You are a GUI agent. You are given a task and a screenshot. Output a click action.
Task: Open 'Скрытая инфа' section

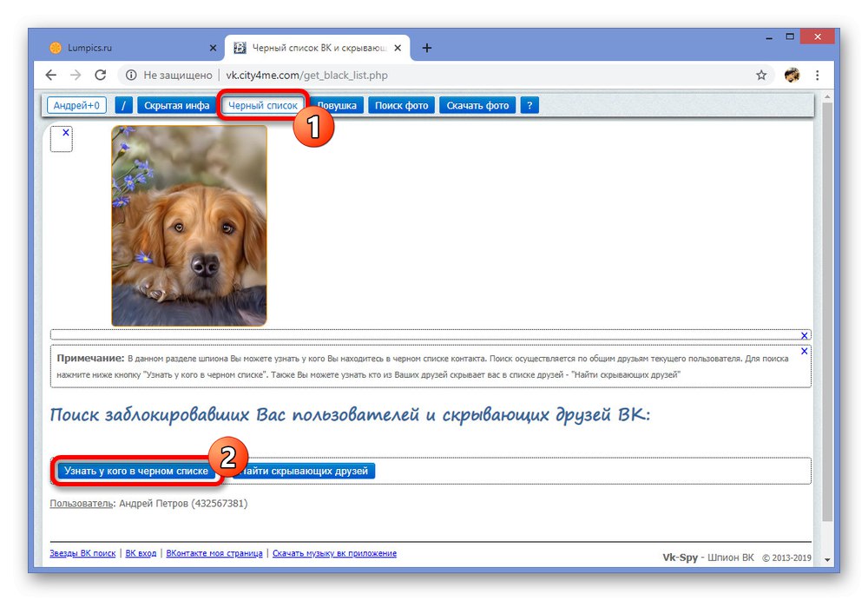click(x=176, y=105)
